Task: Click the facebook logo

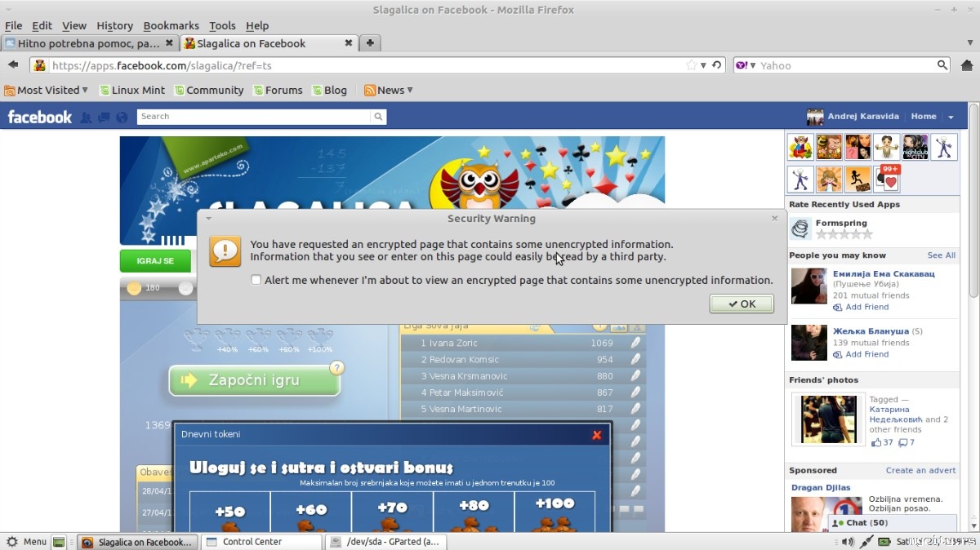Action: [40, 117]
